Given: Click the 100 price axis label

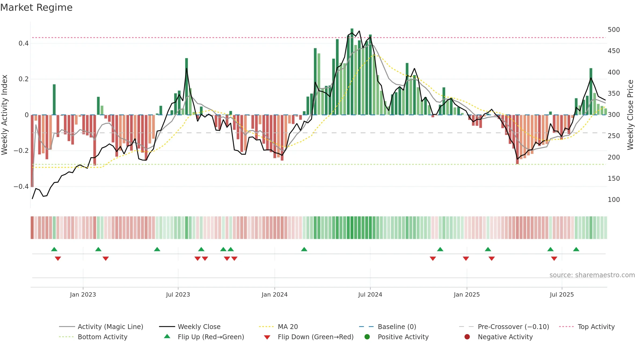Looking at the screenshot, I should (614, 200).
